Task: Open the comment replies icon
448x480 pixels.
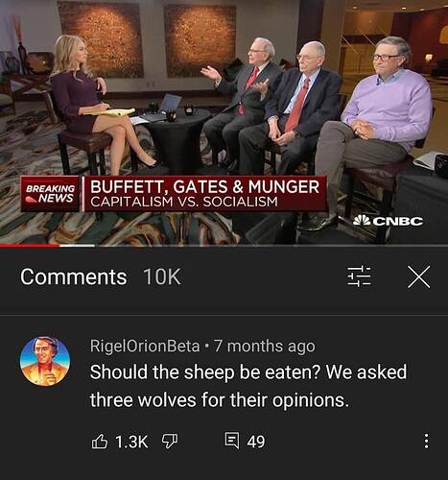Action: click(232, 441)
